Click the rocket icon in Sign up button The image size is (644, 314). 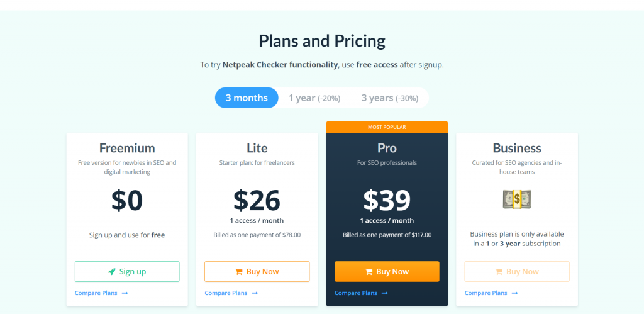click(x=112, y=272)
